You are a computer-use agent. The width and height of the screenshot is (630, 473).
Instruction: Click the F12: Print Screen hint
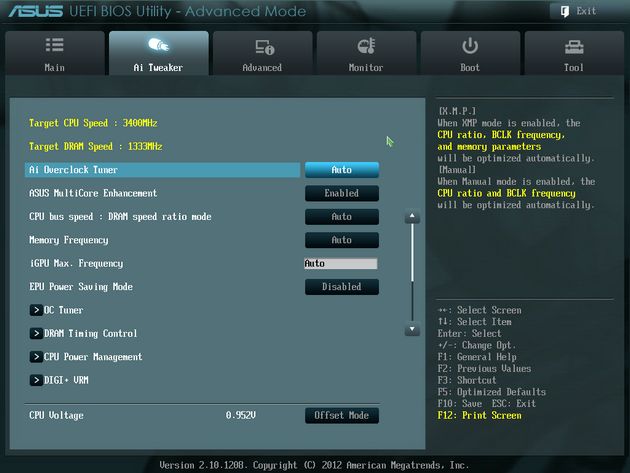pyautogui.click(x=479, y=415)
